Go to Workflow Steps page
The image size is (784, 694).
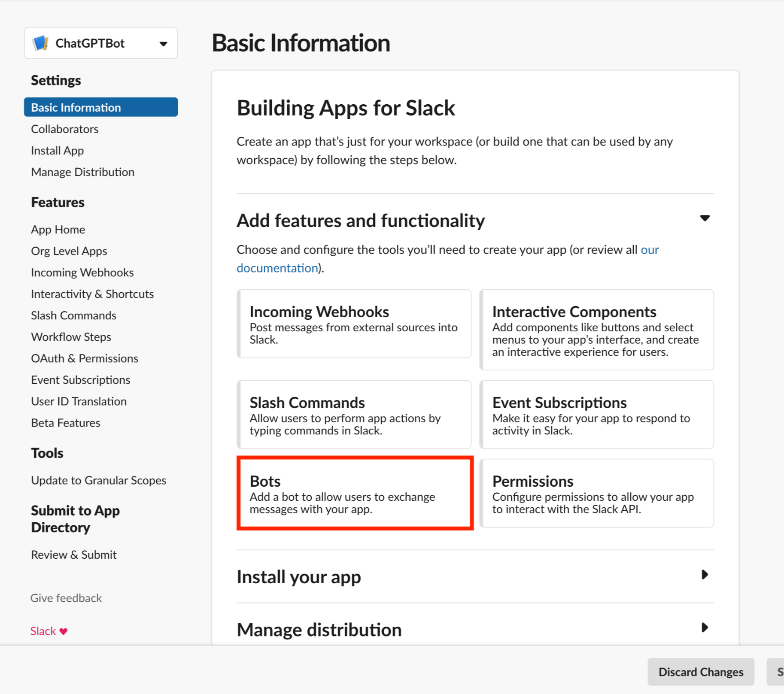[71, 337]
